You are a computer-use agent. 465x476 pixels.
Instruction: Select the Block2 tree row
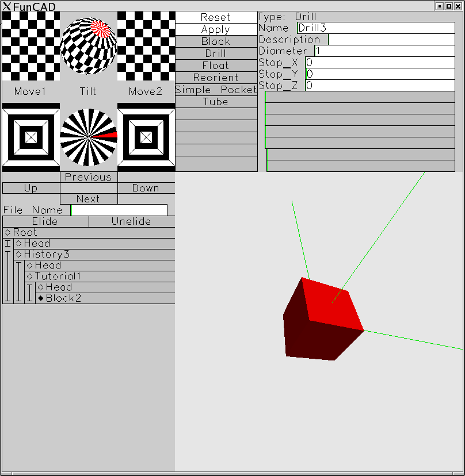pyautogui.click(x=105, y=298)
